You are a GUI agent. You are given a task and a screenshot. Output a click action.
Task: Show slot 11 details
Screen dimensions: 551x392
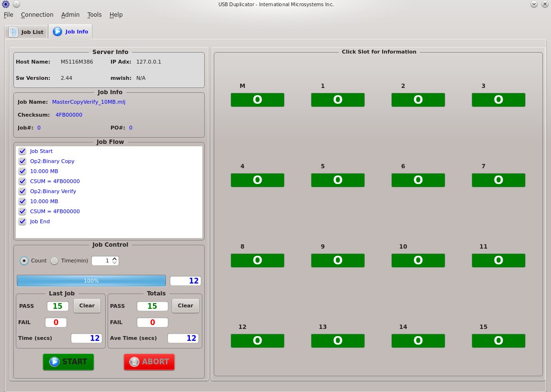[498, 260]
